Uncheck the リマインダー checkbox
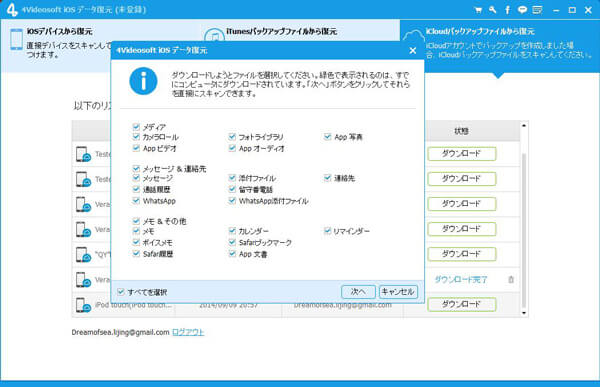Viewport: 600px width, 387px height. (328, 231)
